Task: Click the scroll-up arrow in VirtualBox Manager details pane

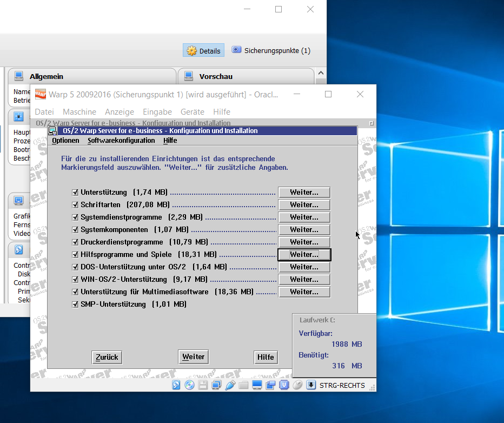Action: pos(321,73)
